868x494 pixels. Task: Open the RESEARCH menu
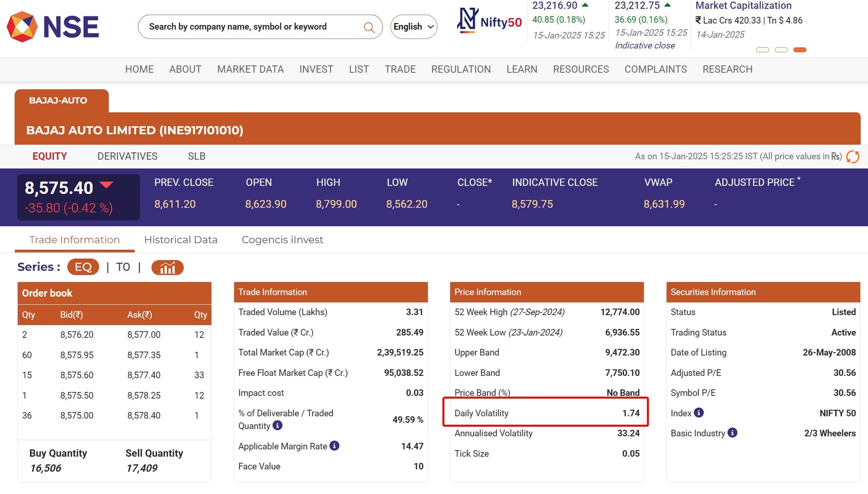(x=727, y=70)
